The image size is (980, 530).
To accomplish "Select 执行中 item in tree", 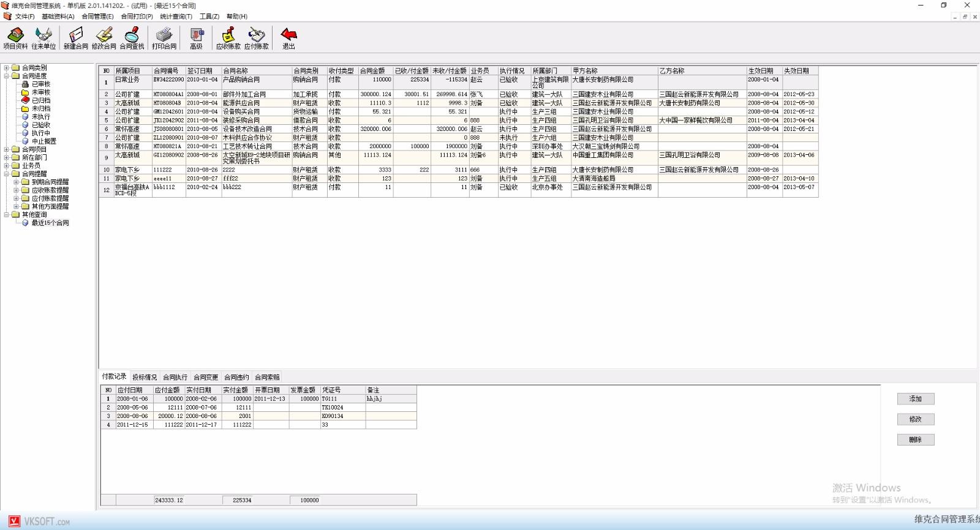I will point(41,133).
